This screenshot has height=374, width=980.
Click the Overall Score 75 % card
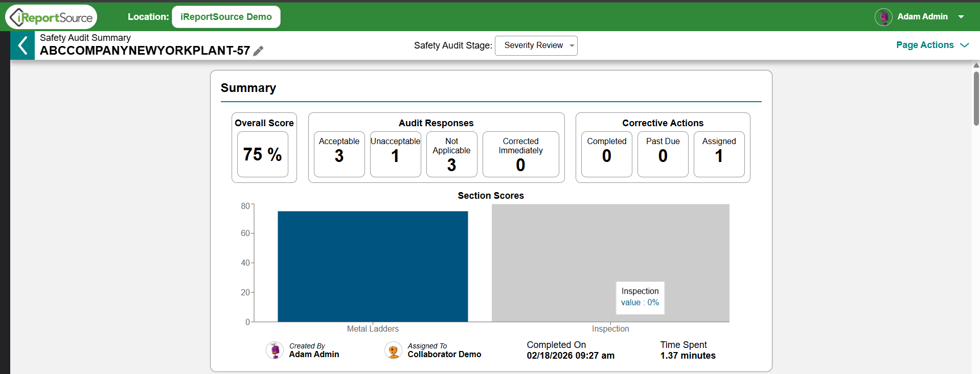[263, 154]
